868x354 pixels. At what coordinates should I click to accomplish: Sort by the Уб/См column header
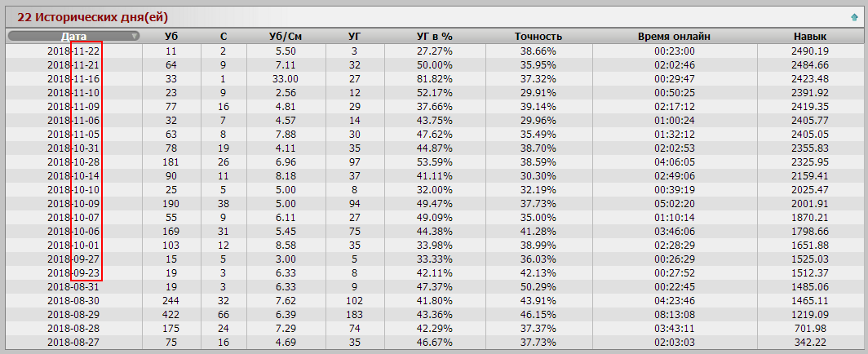point(286,37)
